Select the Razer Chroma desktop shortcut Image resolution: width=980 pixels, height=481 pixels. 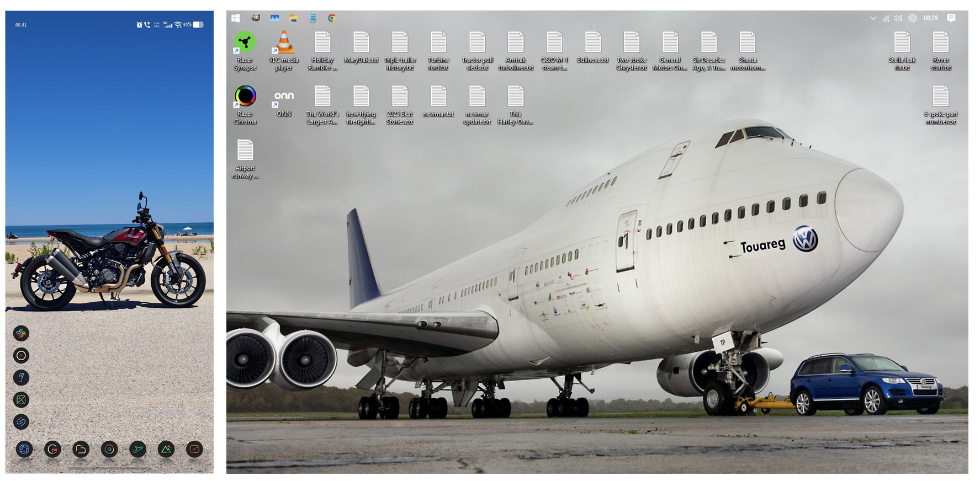pos(245,105)
